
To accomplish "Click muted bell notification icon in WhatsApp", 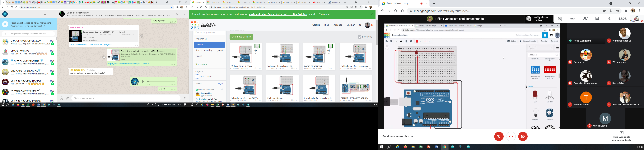I will pyautogui.click(x=5, y=24).
